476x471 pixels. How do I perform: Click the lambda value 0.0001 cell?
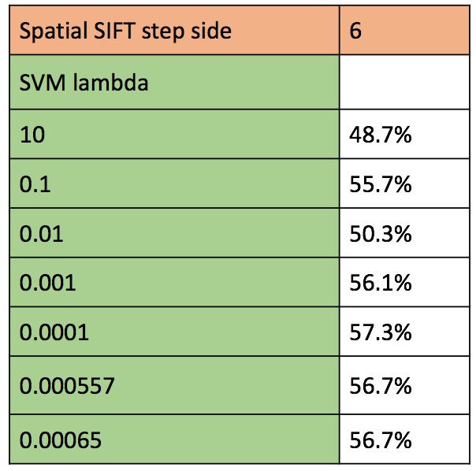(x=173, y=332)
